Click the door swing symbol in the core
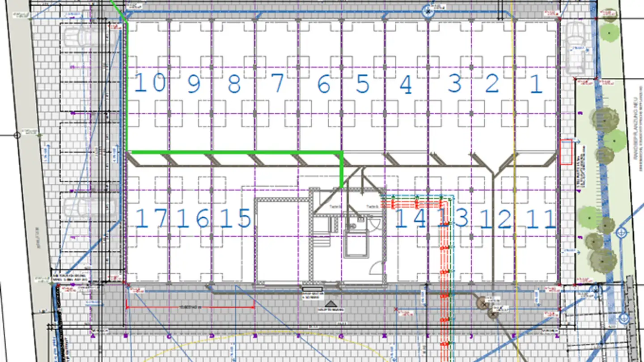 pyautogui.click(x=376, y=269)
